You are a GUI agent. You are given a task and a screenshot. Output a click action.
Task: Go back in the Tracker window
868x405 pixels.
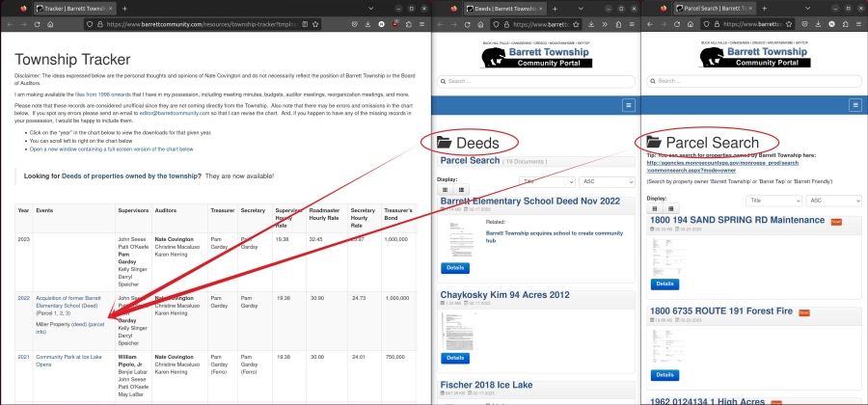(11, 24)
